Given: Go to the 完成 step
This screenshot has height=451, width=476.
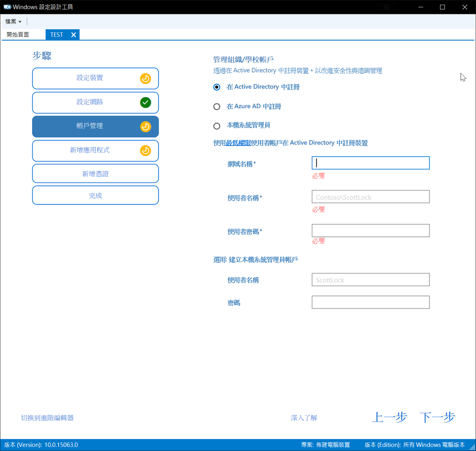Looking at the screenshot, I should tap(95, 196).
